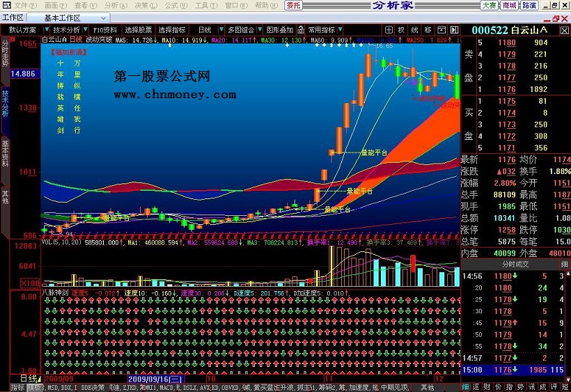This screenshot has height=392, width=571.
Task: Click the 委托 trading button
Action: (x=294, y=5)
